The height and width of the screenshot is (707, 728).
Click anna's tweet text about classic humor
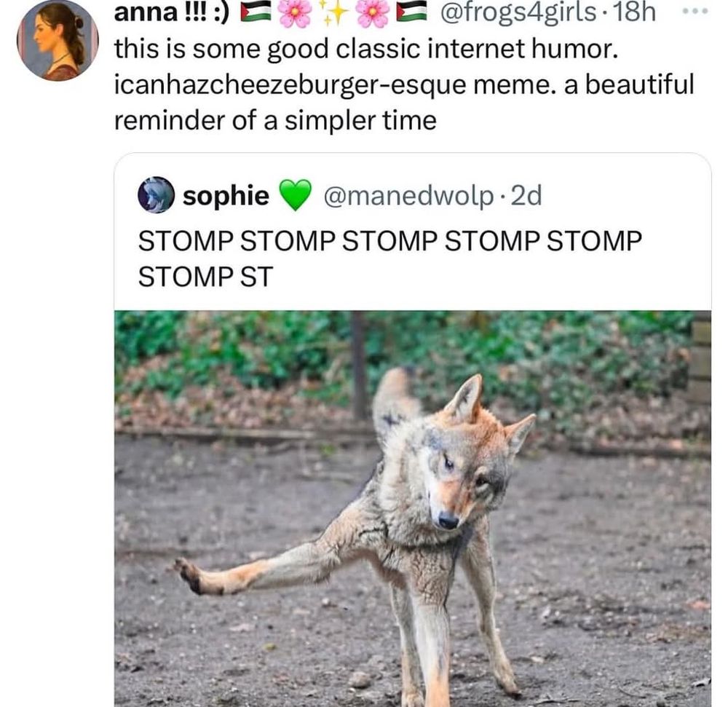(x=404, y=84)
